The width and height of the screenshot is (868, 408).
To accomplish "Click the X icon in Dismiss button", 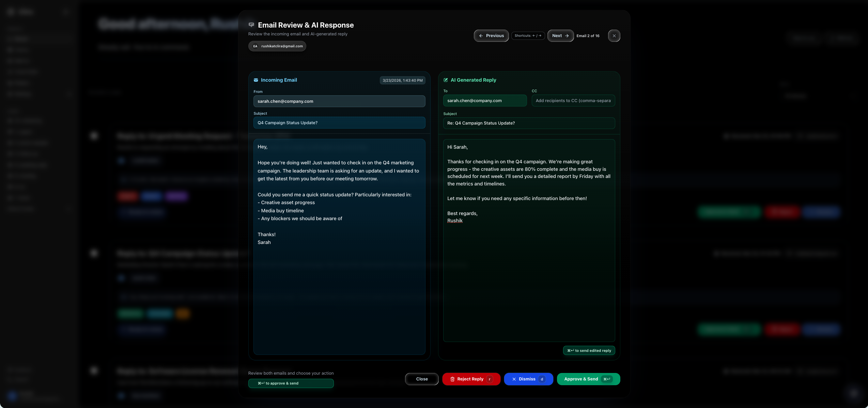I will (x=514, y=379).
